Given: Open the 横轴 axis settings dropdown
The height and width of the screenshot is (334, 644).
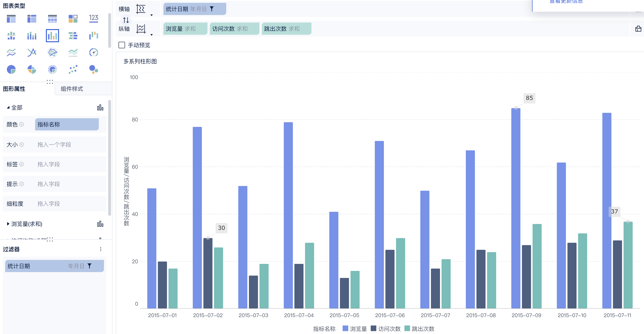Looking at the screenshot, I should (x=152, y=15).
